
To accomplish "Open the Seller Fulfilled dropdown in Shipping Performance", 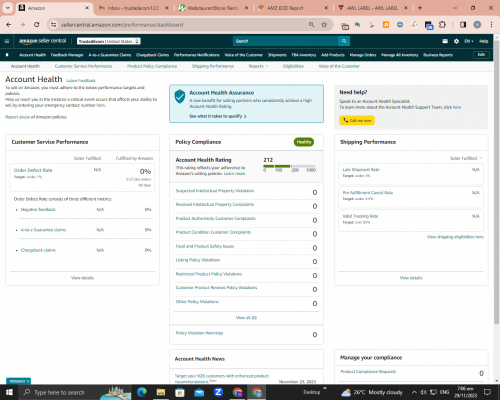I will tap(466, 158).
